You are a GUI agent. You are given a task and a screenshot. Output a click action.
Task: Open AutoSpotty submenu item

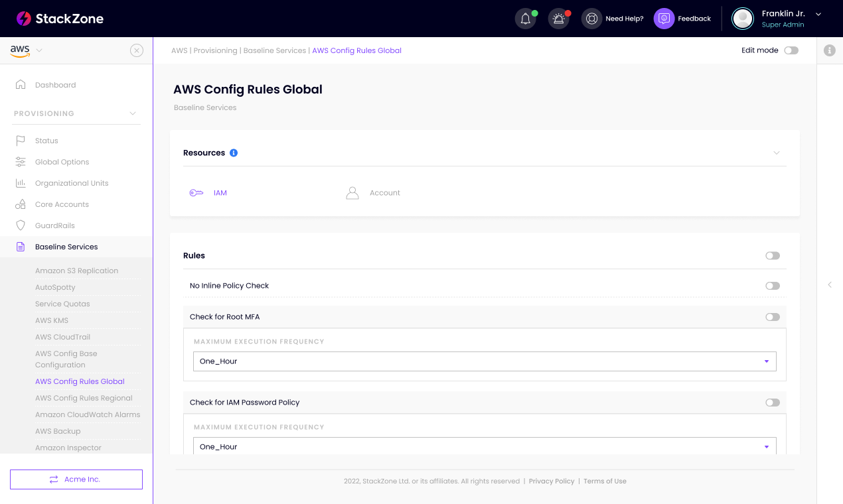(x=55, y=287)
